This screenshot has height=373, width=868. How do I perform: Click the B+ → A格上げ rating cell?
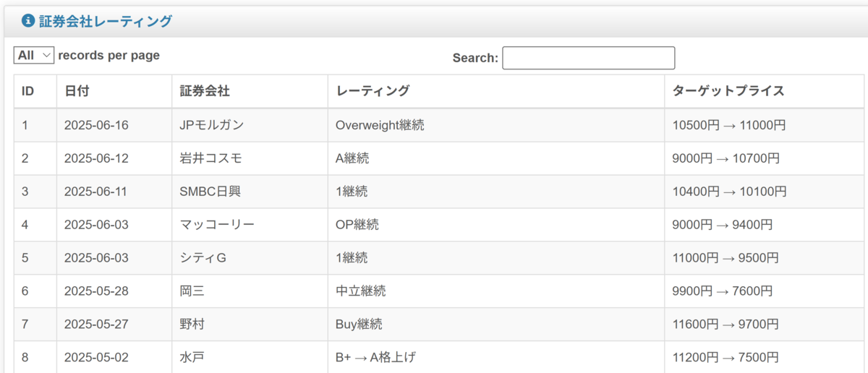[496, 357]
